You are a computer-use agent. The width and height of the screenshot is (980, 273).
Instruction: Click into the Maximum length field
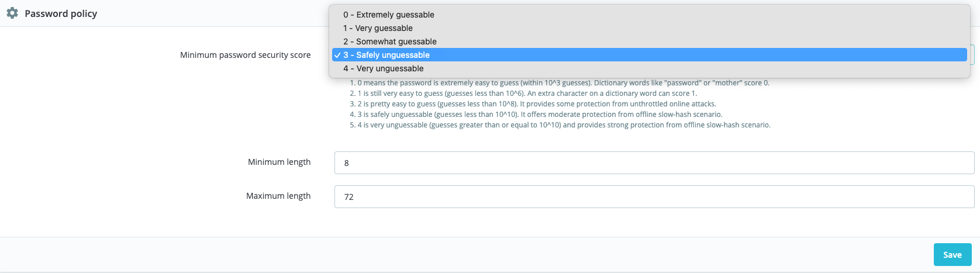[x=654, y=197]
